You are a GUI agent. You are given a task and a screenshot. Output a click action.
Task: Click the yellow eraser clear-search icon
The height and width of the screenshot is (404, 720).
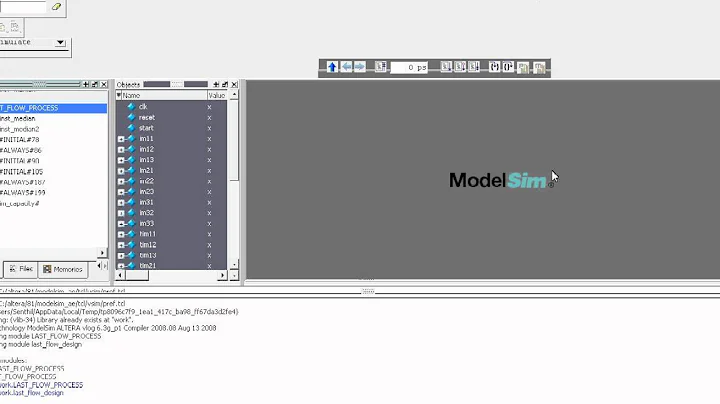click(56, 6)
